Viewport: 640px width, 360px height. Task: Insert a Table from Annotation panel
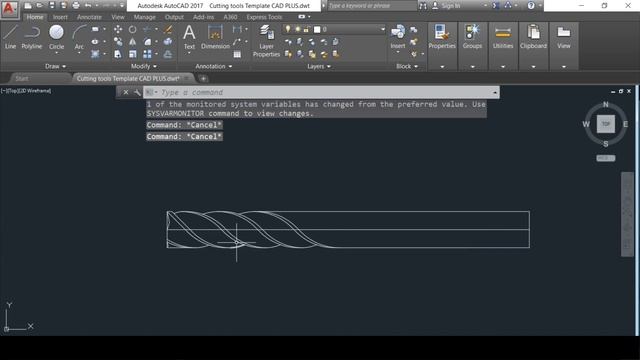[237, 54]
